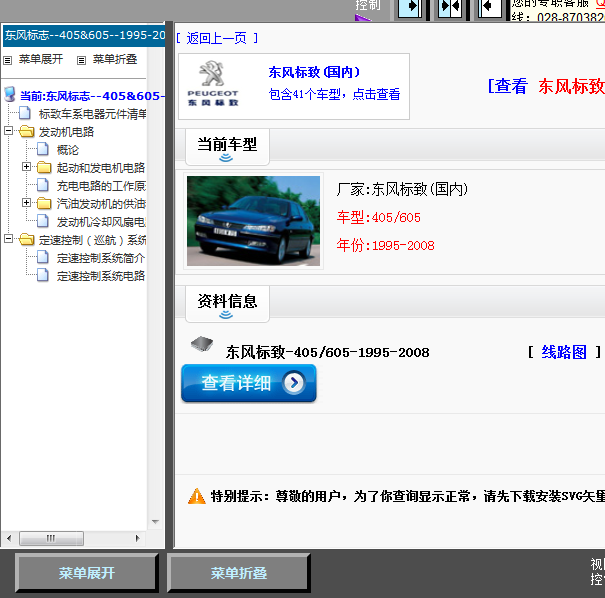The height and width of the screenshot is (598, 605).
Task: Select the 资料信息 tab
Action: (x=227, y=304)
